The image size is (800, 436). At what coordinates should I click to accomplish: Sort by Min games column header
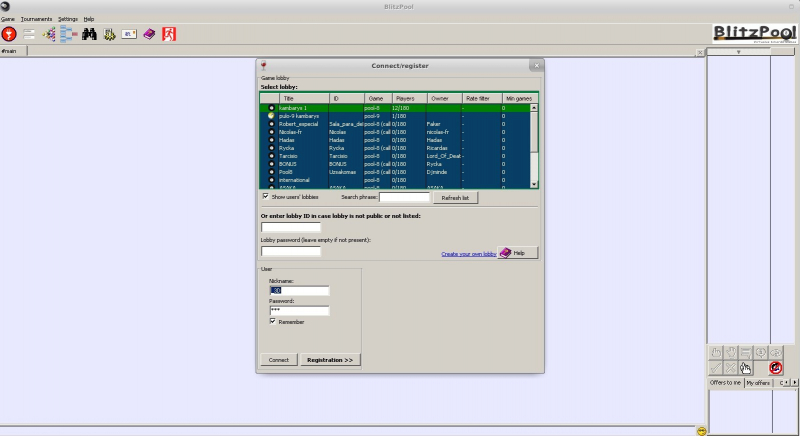click(519, 98)
